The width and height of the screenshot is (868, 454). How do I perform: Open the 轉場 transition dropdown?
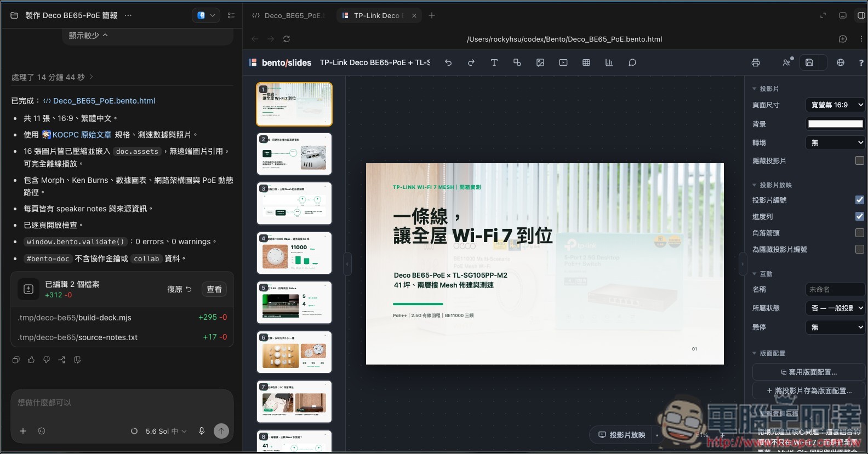pyautogui.click(x=836, y=142)
